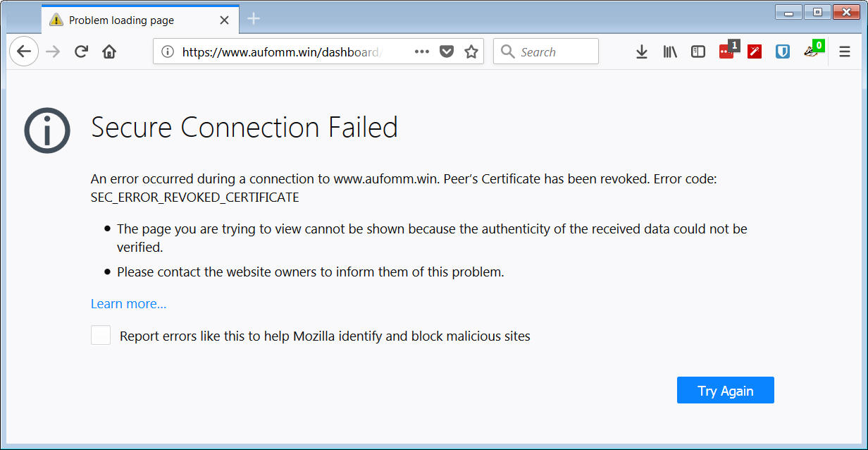Bookmark this page with the star

pyautogui.click(x=471, y=51)
